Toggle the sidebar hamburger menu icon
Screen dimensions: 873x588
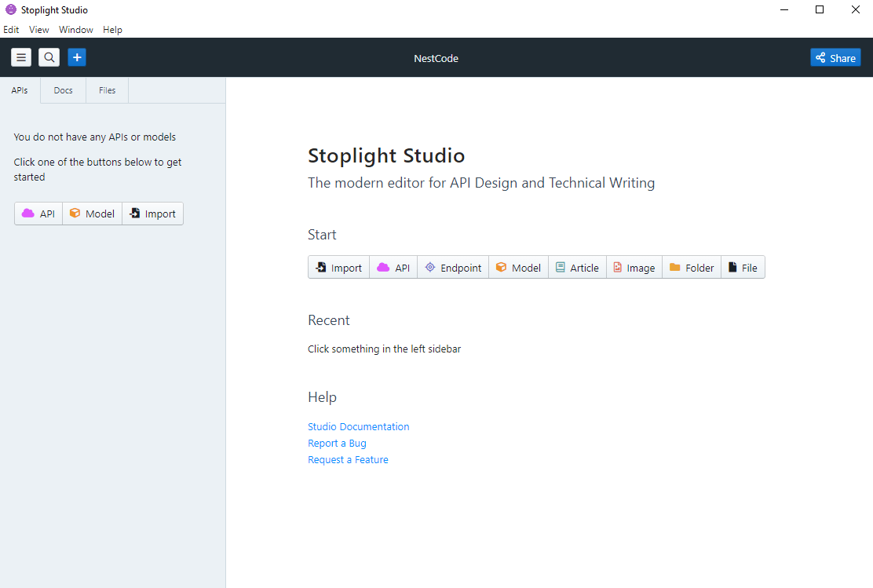click(x=21, y=57)
